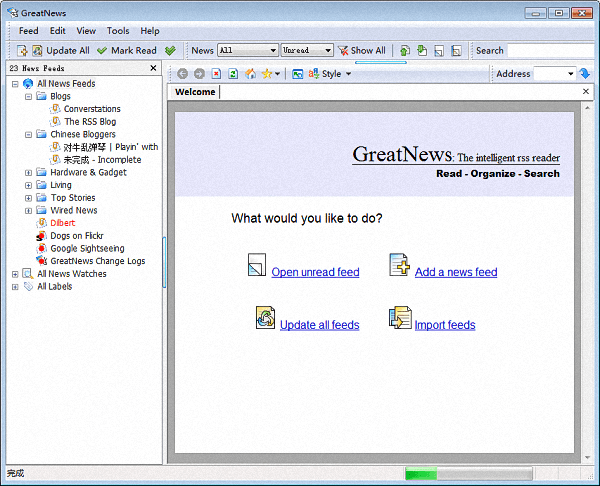Click inside the Search input field
The height and width of the screenshot is (486, 600).
[550, 50]
